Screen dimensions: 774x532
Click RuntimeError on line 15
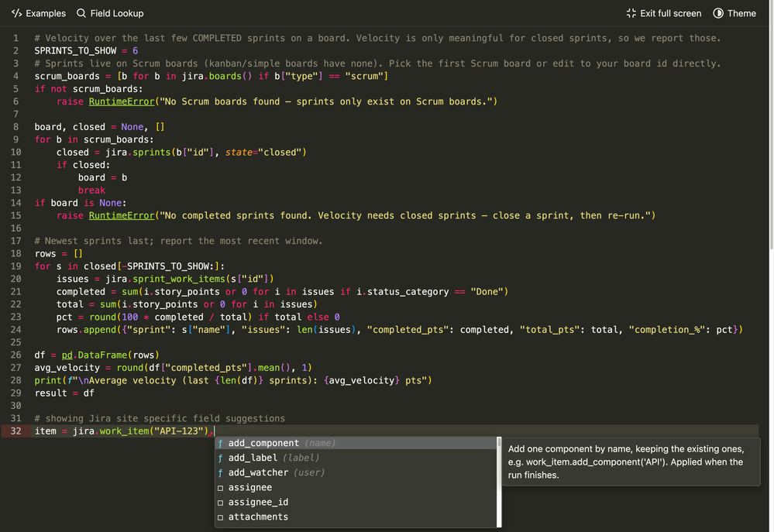122,215
